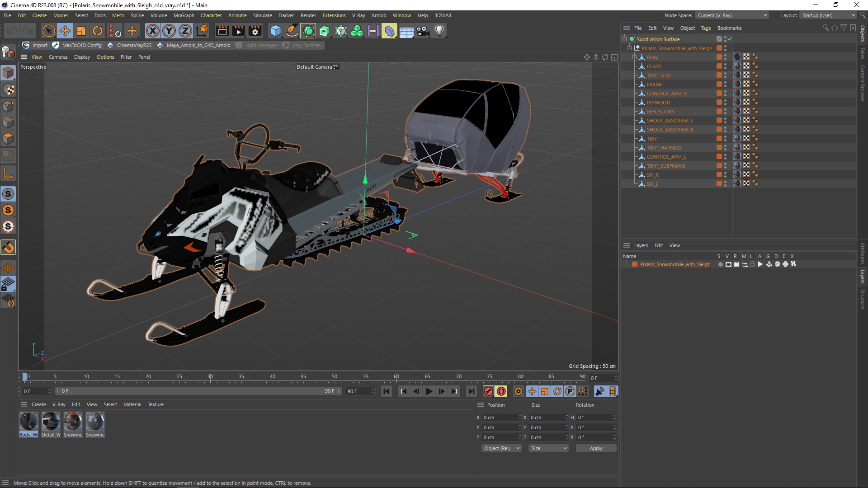Toggle layer lock icon for Polaris layer

[752, 264]
